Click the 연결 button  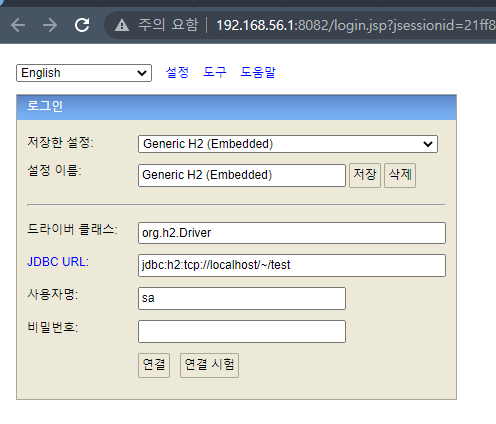tap(154, 365)
